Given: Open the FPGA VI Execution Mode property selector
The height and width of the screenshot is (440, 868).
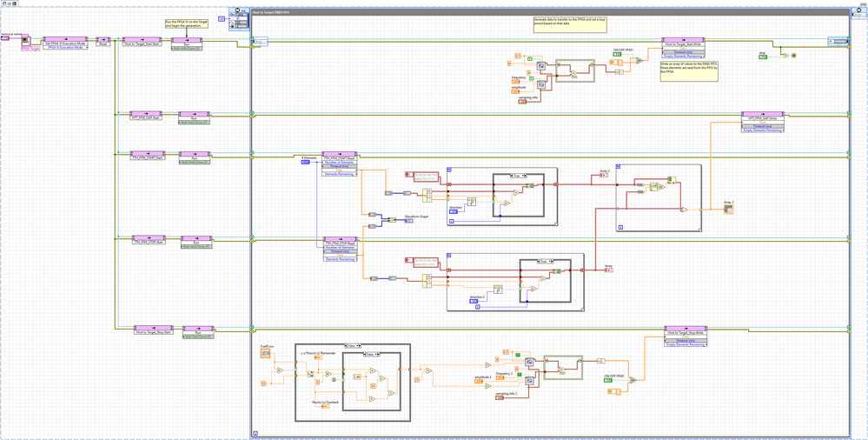Looking at the screenshot, I should click(66, 48).
